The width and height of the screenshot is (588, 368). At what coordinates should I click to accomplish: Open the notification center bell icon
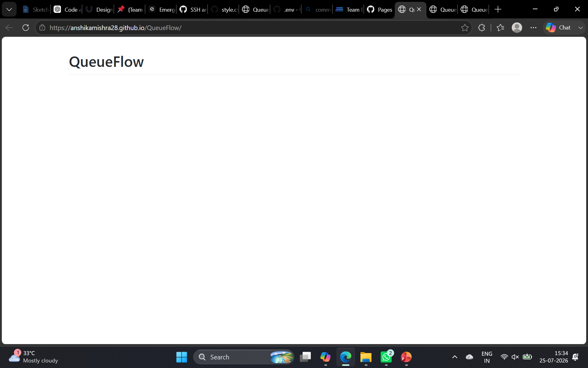(x=575, y=357)
